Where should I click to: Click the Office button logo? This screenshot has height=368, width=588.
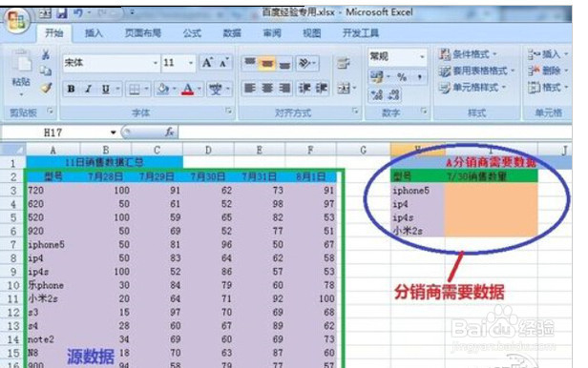click(17, 20)
